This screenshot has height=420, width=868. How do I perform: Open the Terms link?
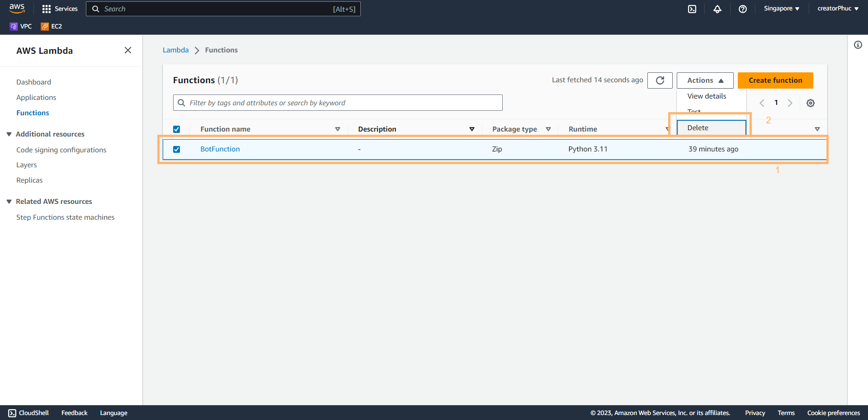(x=786, y=413)
